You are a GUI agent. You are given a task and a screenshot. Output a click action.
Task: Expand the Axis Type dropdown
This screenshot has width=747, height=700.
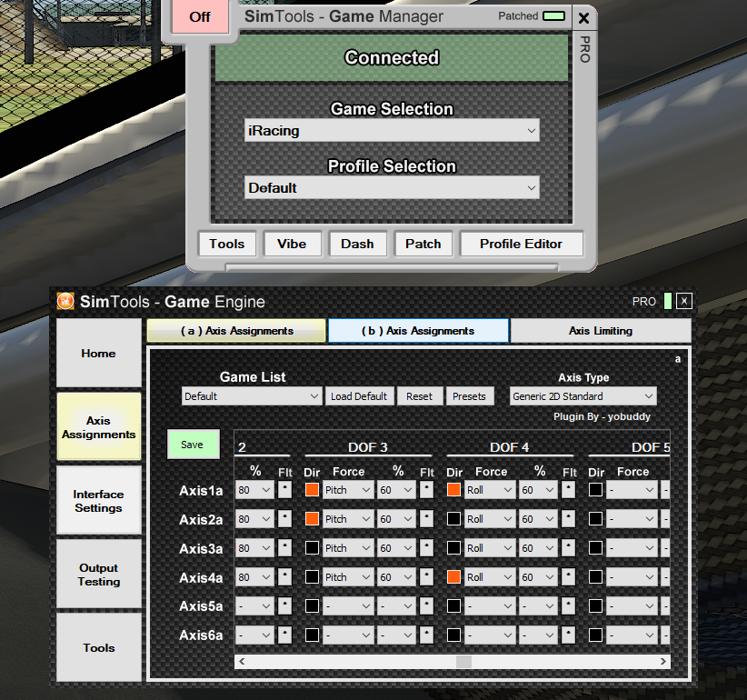point(583,396)
